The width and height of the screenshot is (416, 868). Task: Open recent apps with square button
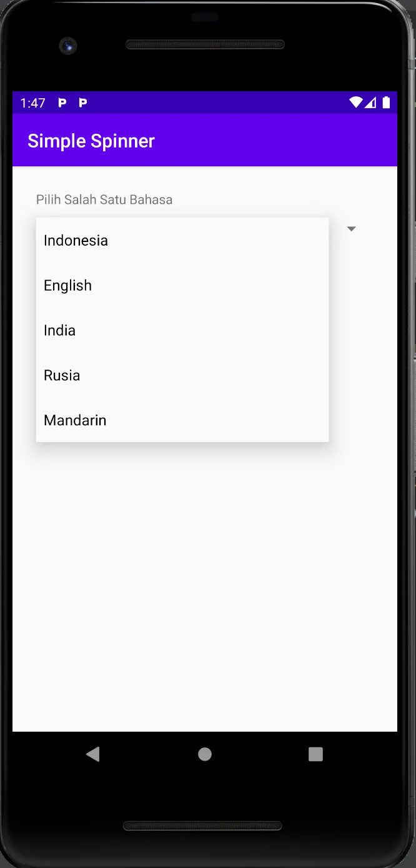click(x=315, y=754)
